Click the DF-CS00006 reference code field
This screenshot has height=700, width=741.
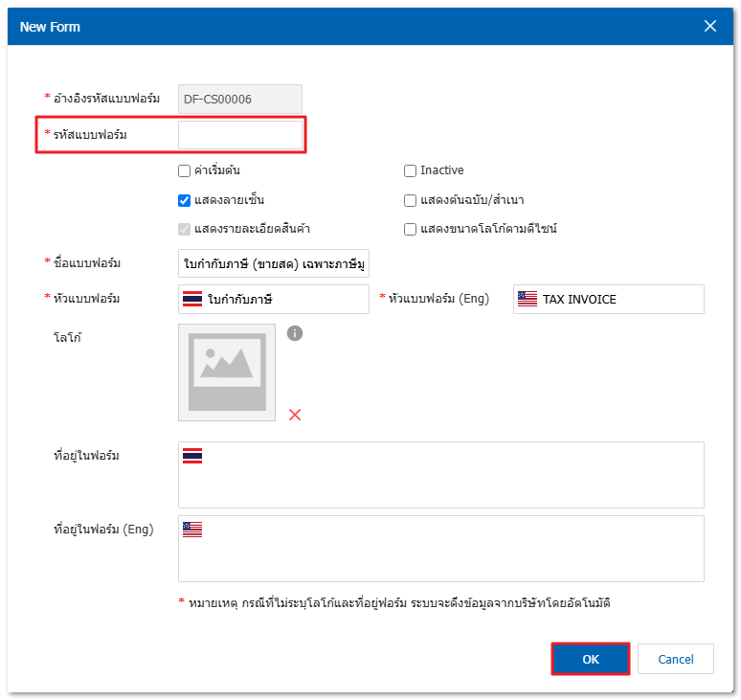[x=240, y=99]
